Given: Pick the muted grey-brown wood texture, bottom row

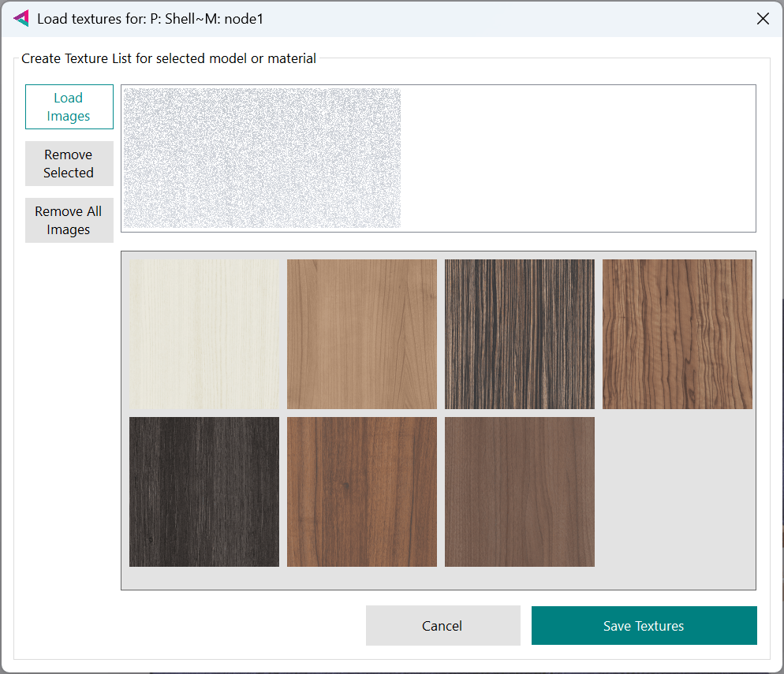Looking at the screenshot, I should 520,492.
